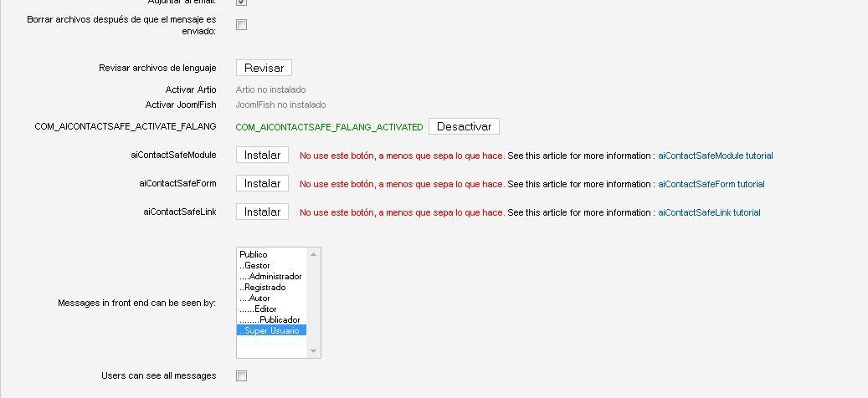The image size is (868, 398).
Task: Click the COM_AICONTACTSAFE_FALANG_ACTIVATED status text
Action: pyautogui.click(x=330, y=127)
